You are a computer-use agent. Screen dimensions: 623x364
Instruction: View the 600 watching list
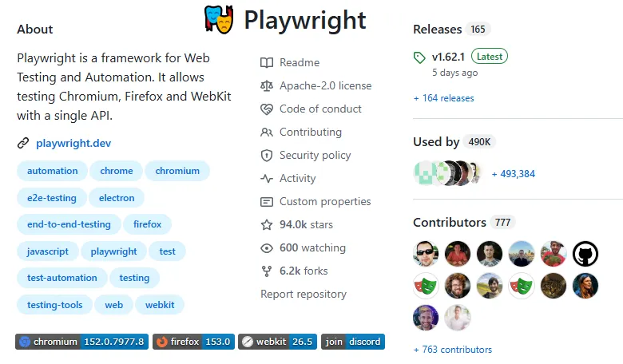point(312,247)
